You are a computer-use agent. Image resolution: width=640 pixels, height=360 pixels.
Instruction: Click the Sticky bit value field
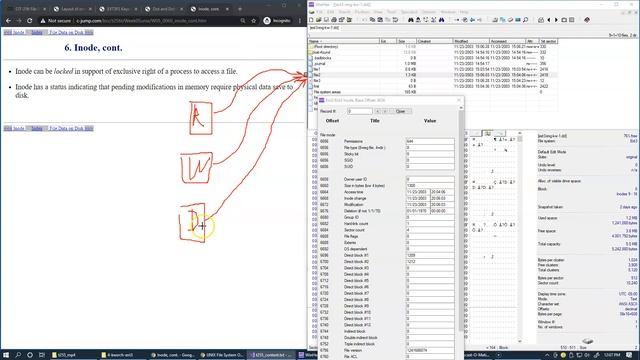(x=430, y=154)
